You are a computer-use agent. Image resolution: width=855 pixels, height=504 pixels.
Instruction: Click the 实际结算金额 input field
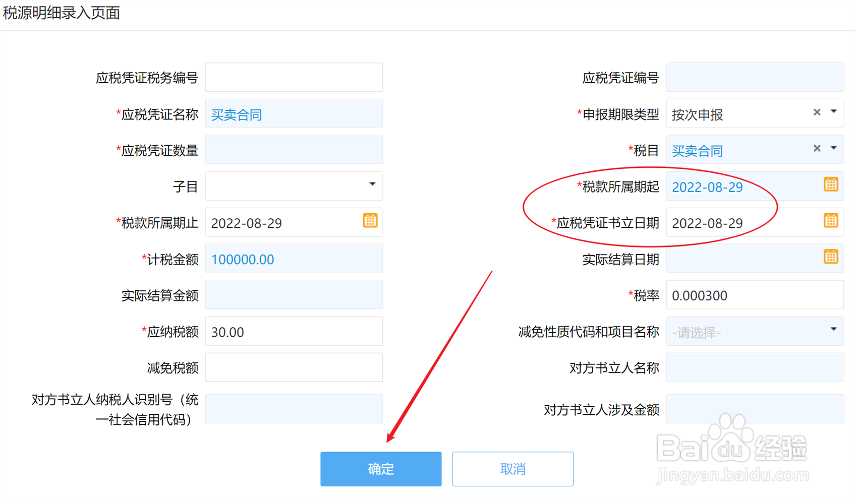click(294, 294)
